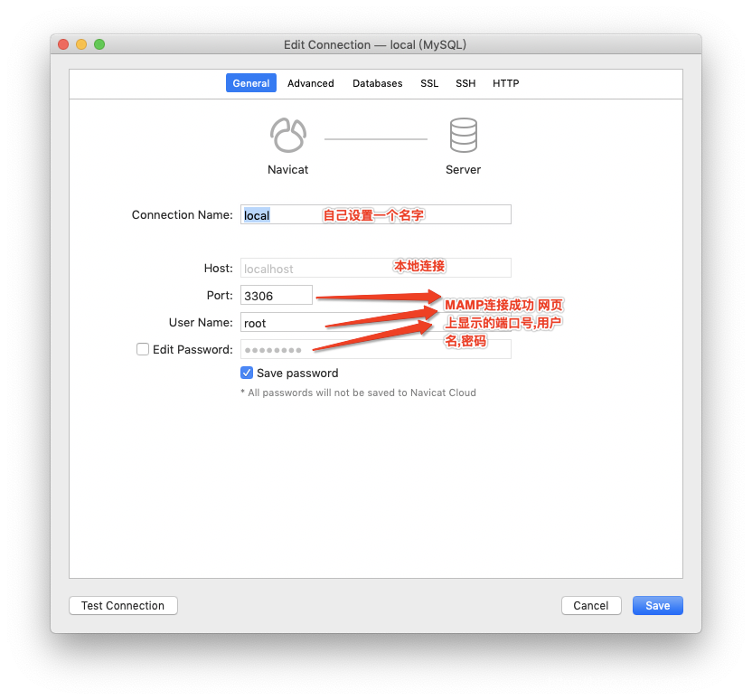Uncheck the Save password checkbox

247,373
